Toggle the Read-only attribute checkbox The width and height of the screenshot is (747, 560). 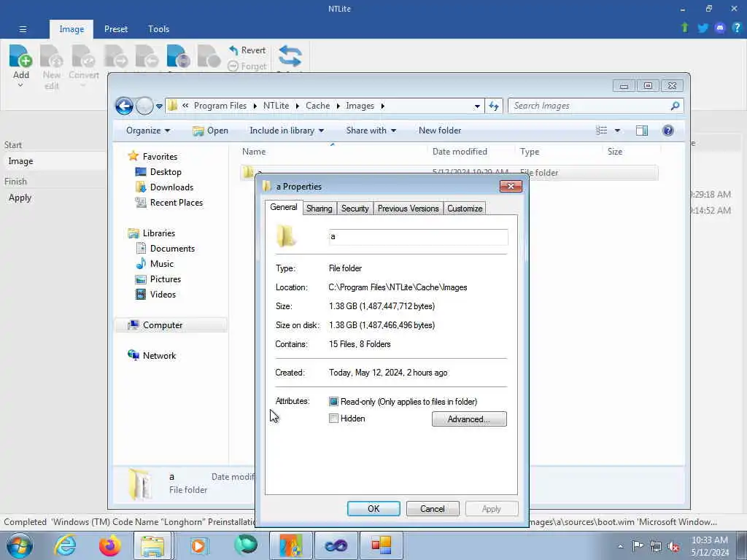(x=333, y=402)
